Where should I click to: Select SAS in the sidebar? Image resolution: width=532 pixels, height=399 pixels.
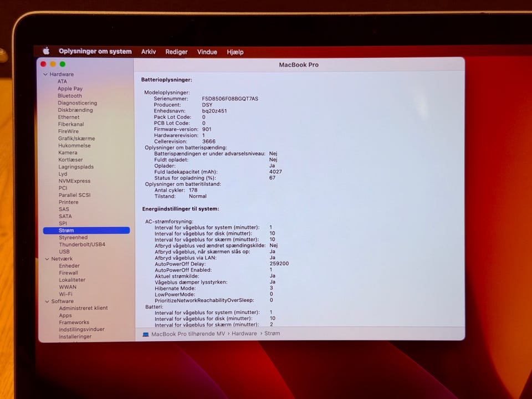64,209
